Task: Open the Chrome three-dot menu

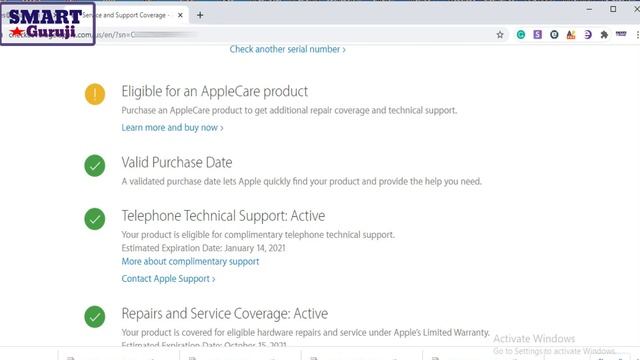Action: point(637,35)
